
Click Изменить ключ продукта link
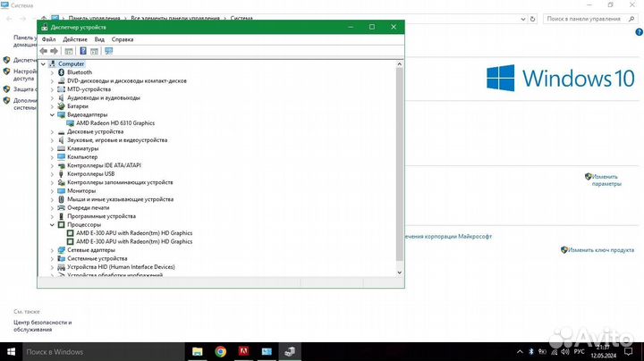pos(601,250)
